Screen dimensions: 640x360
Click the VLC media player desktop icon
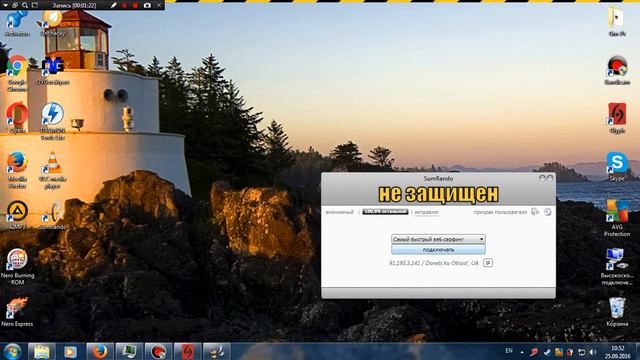click(53, 171)
